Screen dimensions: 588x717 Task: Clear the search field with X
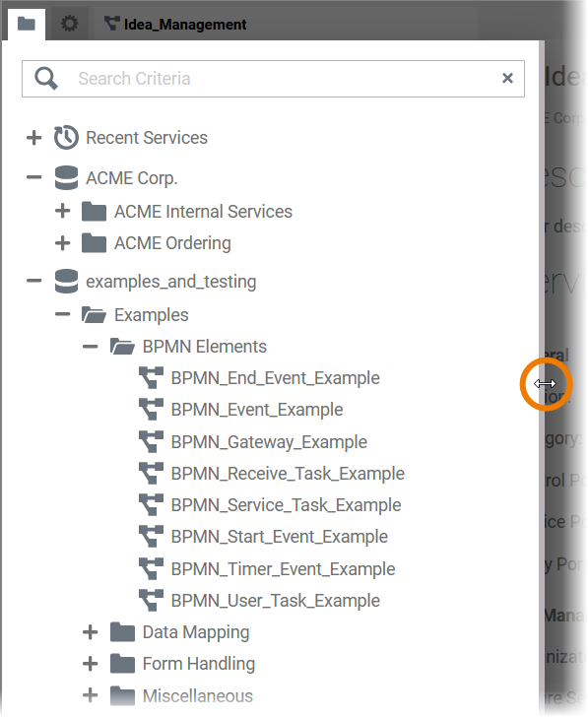[507, 78]
